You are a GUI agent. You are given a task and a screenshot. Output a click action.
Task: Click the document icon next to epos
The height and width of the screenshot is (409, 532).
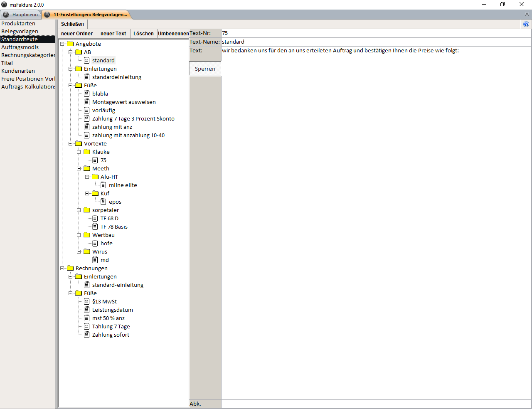(103, 202)
